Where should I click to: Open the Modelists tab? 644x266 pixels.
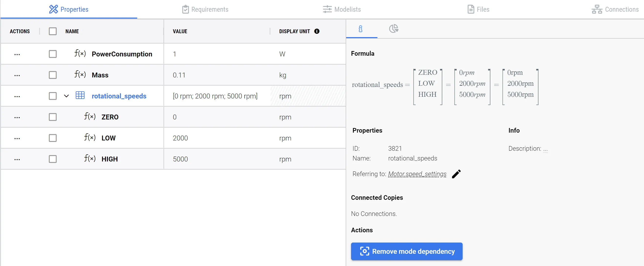point(342,10)
